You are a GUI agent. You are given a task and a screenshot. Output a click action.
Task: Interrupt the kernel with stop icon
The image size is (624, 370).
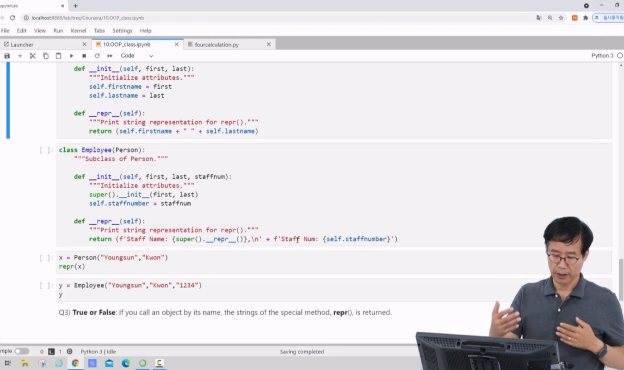(84, 56)
